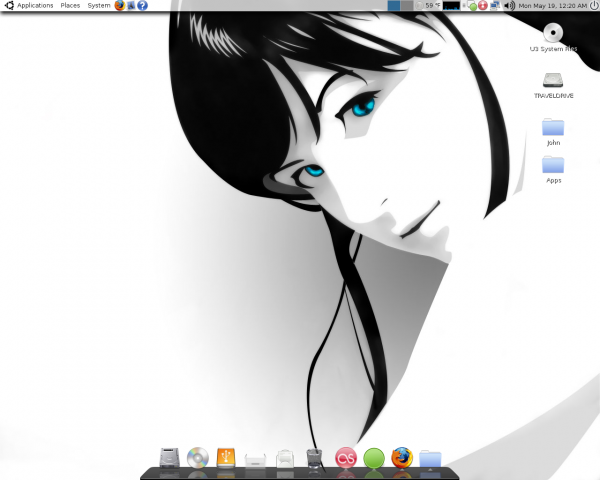
Task: Open the system monitor graph applet
Action: click(451, 5)
